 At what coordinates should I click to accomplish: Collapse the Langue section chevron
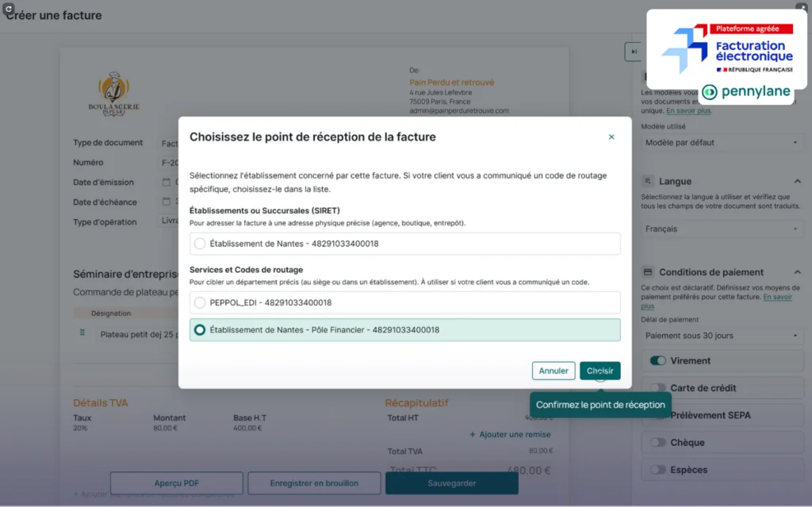(797, 182)
